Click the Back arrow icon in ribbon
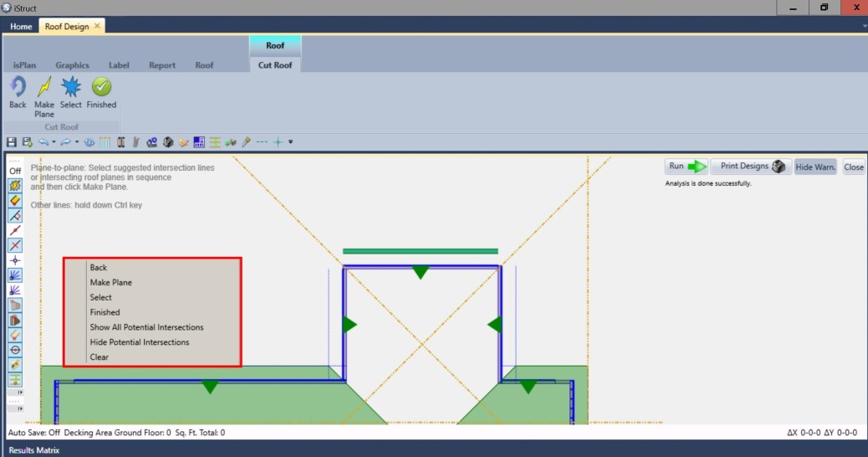The width and height of the screenshot is (868, 457). pyautogui.click(x=18, y=87)
